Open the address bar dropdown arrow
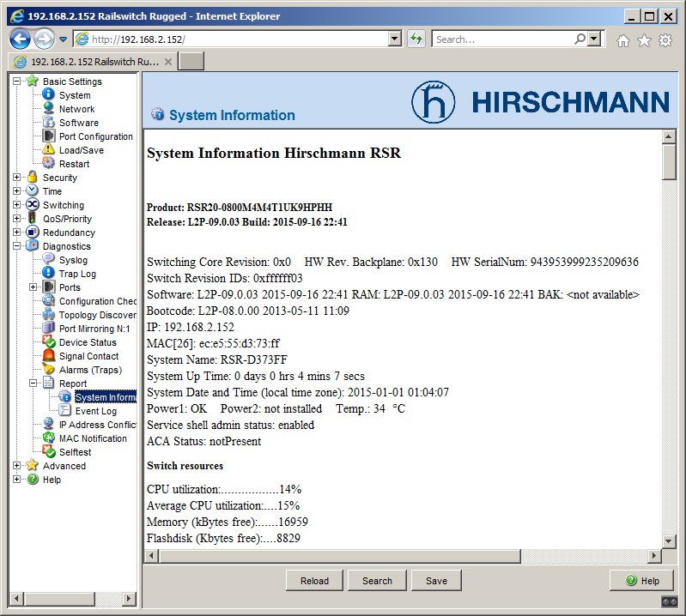The image size is (686, 616). [x=395, y=39]
